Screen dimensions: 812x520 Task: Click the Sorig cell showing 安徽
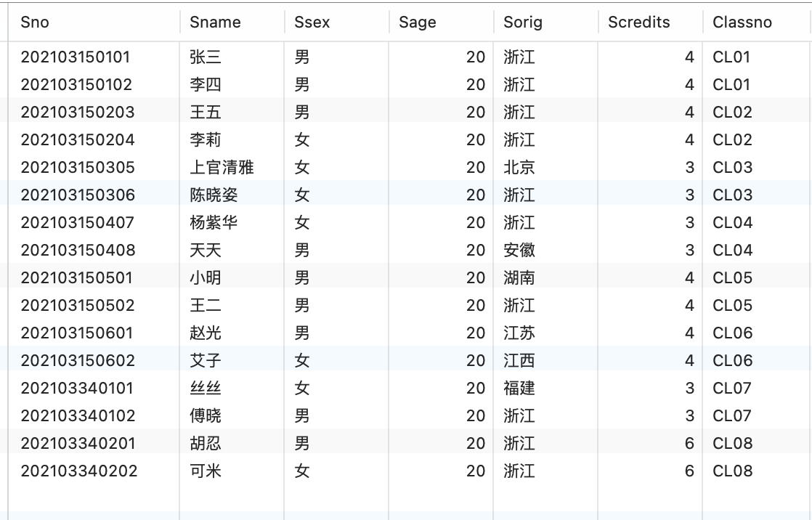click(x=519, y=251)
